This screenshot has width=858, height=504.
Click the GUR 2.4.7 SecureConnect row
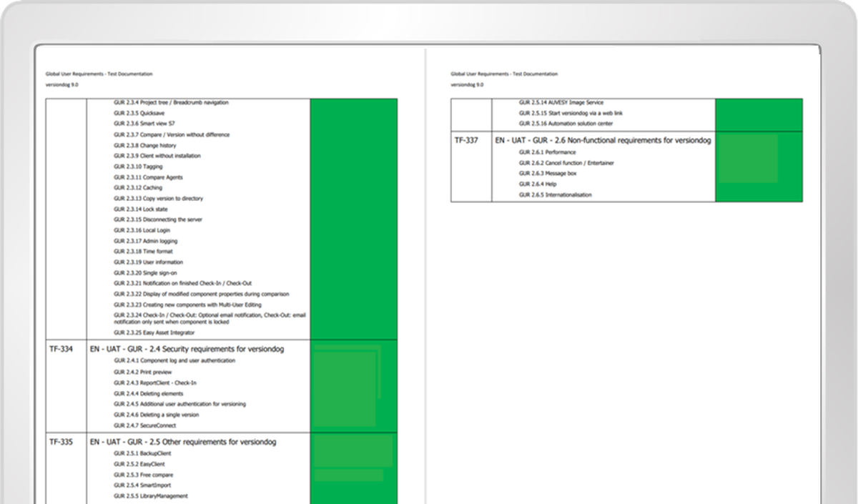(x=144, y=425)
